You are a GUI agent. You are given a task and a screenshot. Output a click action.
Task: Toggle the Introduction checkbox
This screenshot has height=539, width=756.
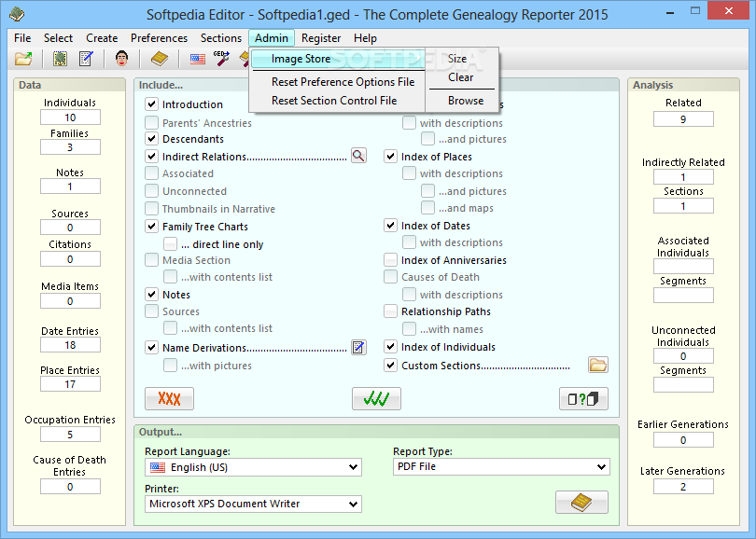(152, 104)
